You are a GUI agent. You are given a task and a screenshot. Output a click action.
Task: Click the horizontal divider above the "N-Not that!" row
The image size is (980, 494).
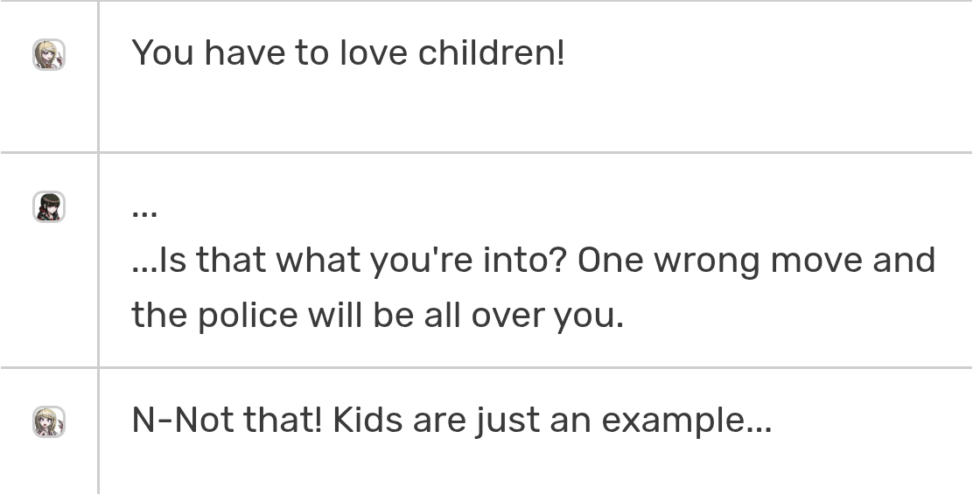pyautogui.click(x=486, y=368)
